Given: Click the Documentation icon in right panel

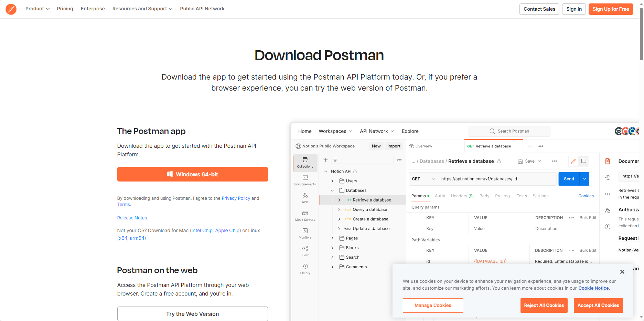Looking at the screenshot, I should 608,161.
